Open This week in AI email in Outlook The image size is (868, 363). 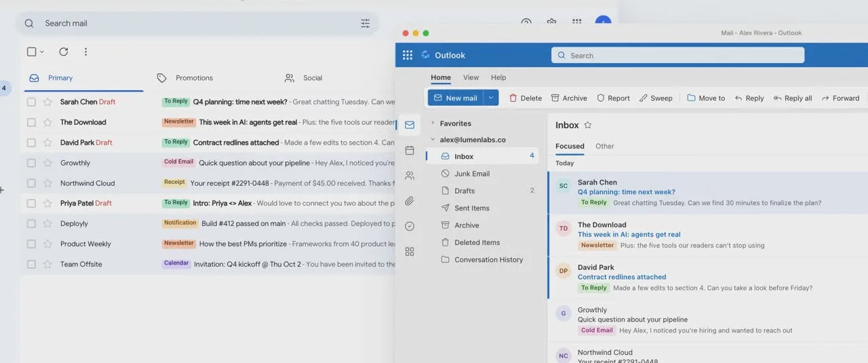pos(707,235)
